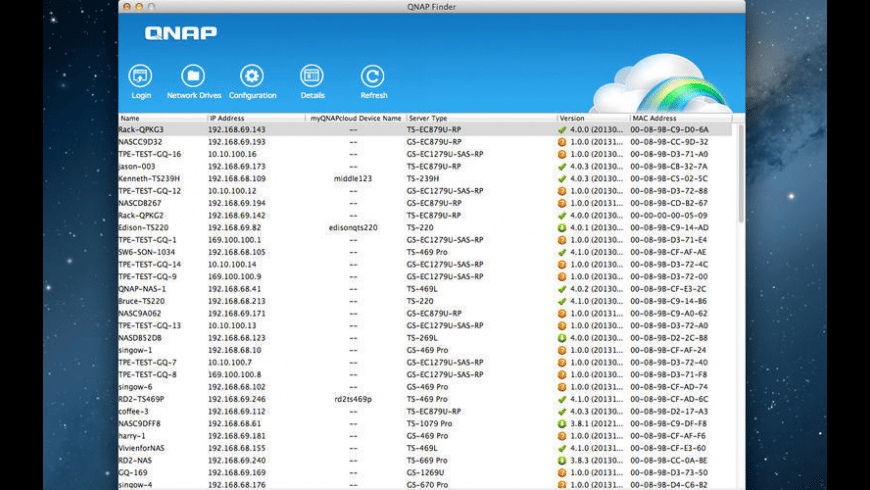Viewport: 870px width, 490px height.
Task: Sort by the Version column header
Action: coord(594,118)
